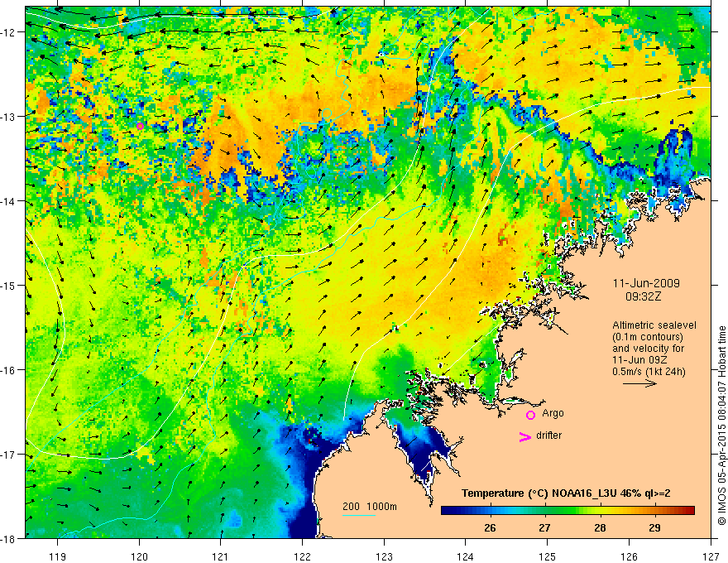The width and height of the screenshot is (728, 563).
Task: Click latitude axis label '-18'
Action: coord(9,538)
